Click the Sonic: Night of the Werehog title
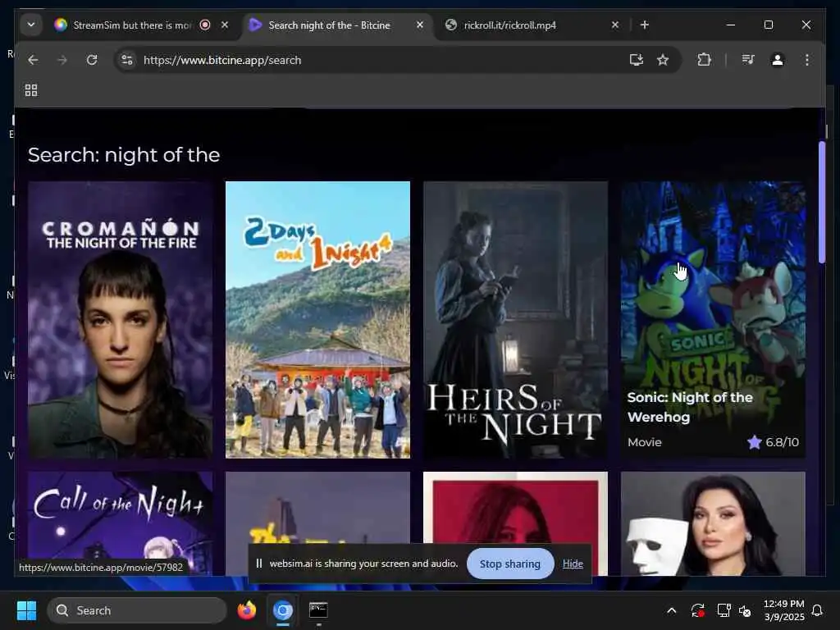840x630 pixels. (x=690, y=407)
